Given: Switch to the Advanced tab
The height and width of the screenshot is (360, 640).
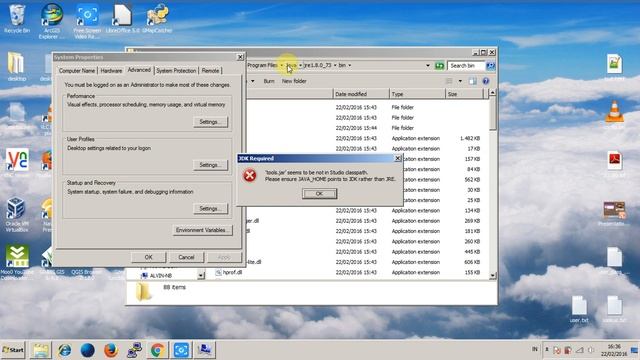Looking at the screenshot, I should click(139, 70).
